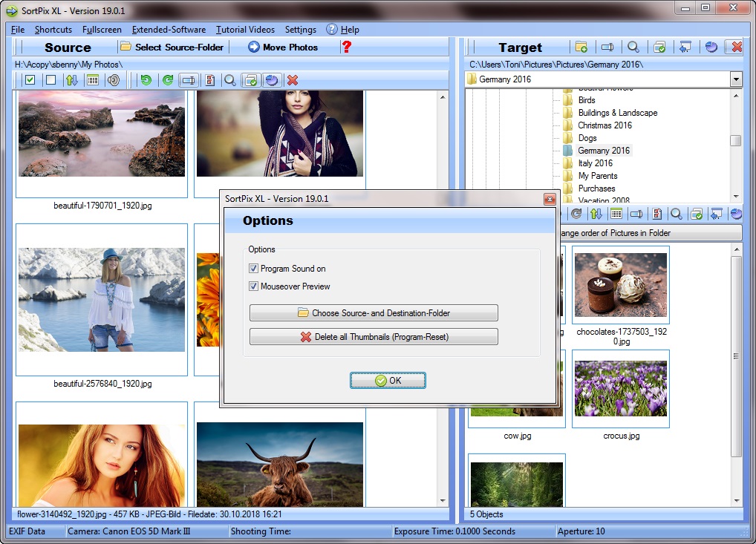This screenshot has height=544, width=756.
Task: Click the select-all checked box icon in Source toolbar
Action: coord(30,80)
